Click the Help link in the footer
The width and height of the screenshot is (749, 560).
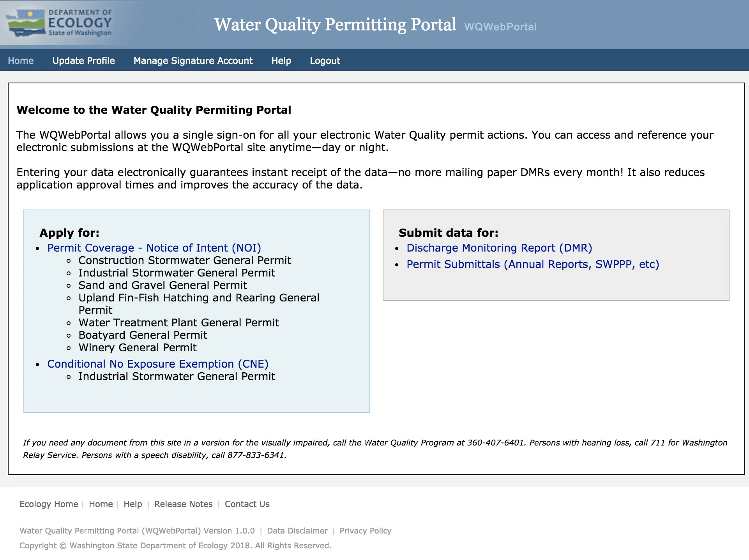coord(132,504)
